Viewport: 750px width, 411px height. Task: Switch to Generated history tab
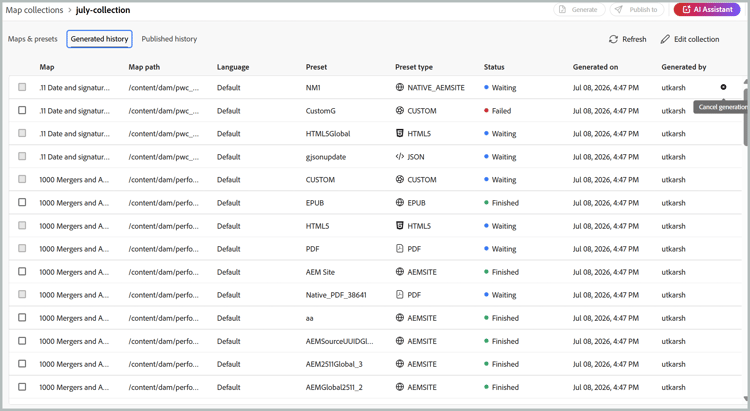(x=99, y=39)
